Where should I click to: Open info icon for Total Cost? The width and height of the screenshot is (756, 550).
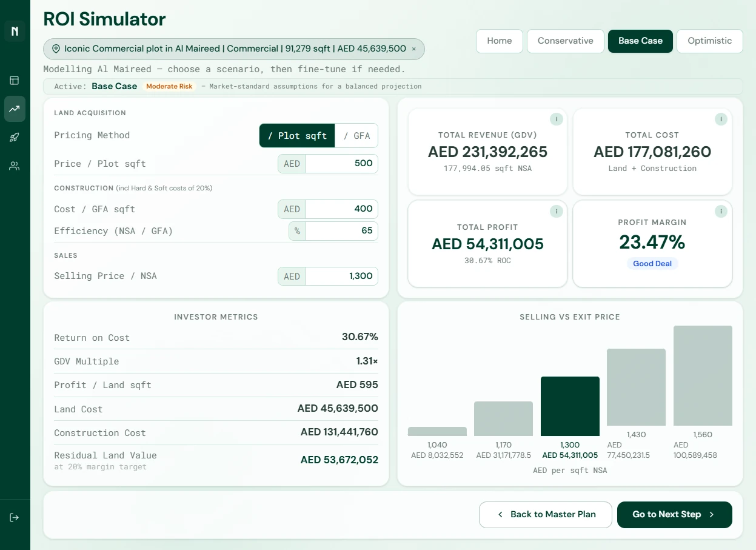pos(721,119)
